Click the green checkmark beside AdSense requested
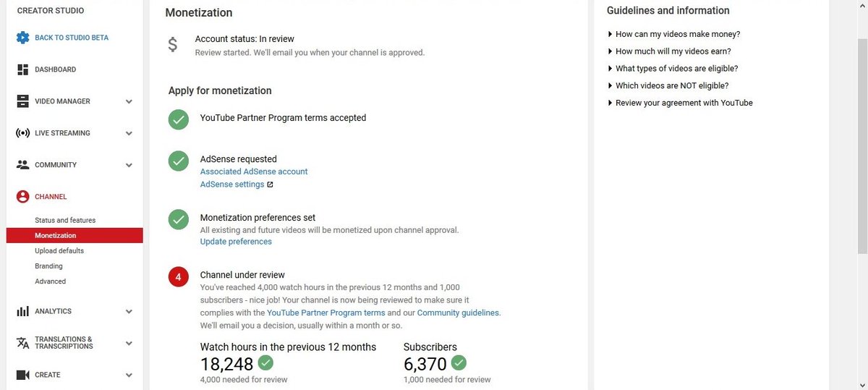 click(179, 161)
